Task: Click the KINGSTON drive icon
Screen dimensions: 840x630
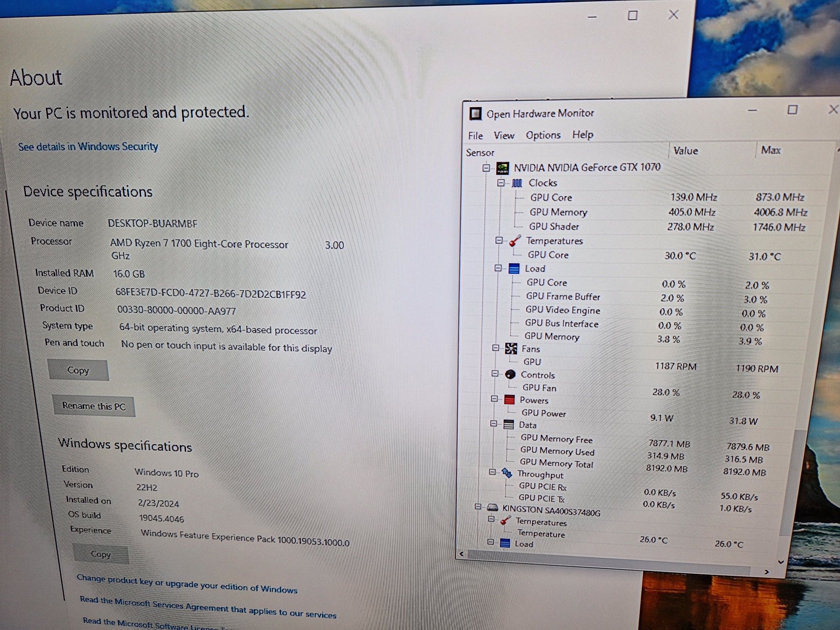Action: point(492,507)
